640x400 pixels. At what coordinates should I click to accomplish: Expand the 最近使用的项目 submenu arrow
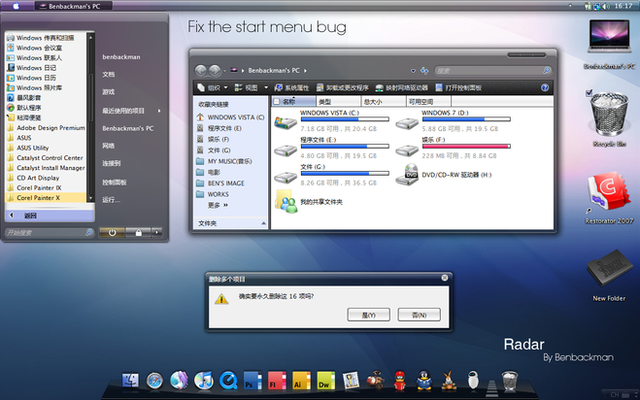tap(159, 111)
